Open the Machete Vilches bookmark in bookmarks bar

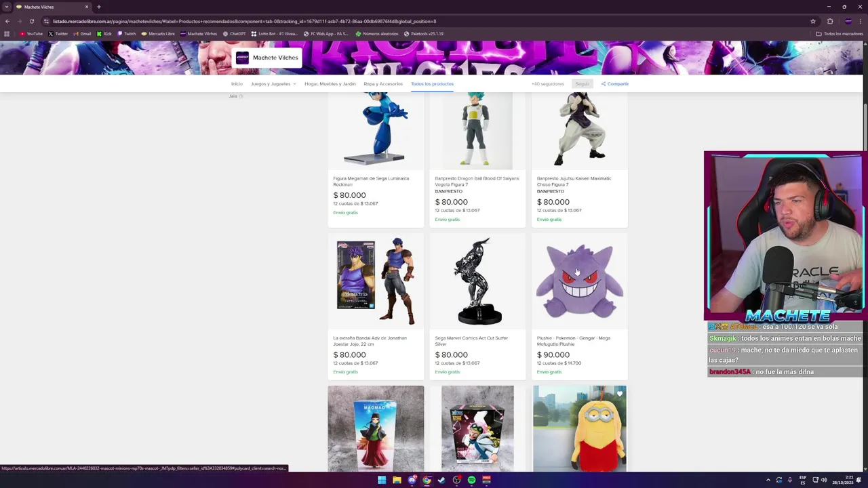[199, 34]
